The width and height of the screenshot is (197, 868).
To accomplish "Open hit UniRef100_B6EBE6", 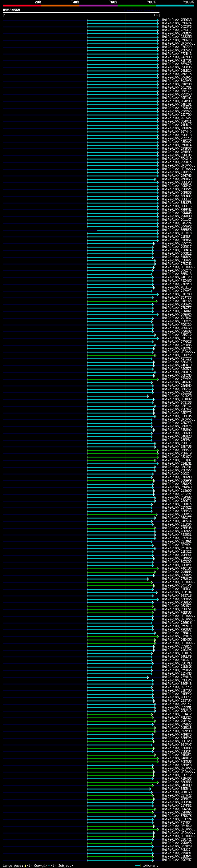I will (177, 230).
